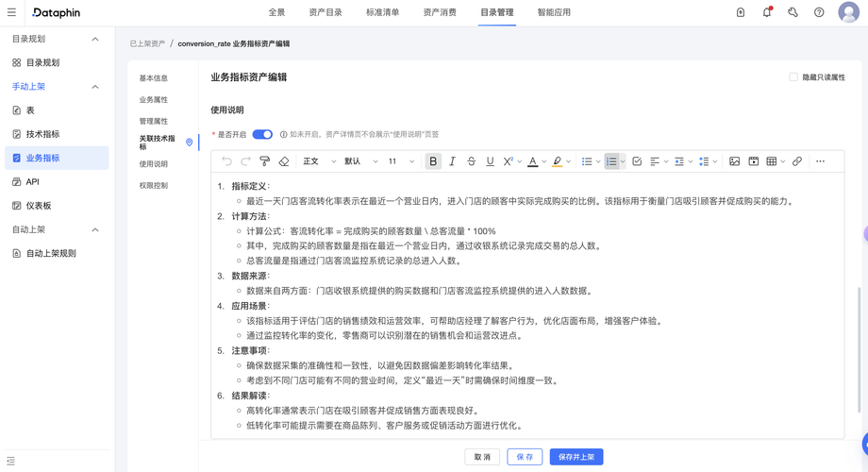Apply strikethrough formatting
The image size is (868, 472).
pyautogui.click(x=471, y=161)
